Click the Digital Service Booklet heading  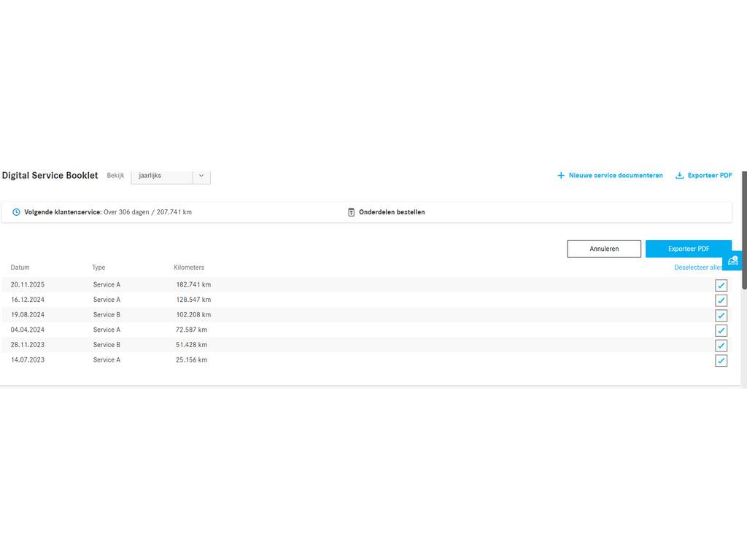[50, 176]
